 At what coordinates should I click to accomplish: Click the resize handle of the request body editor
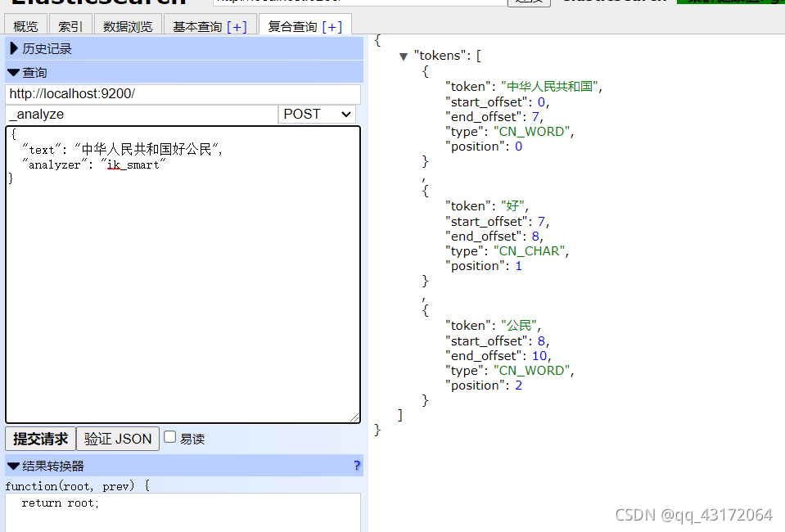[354, 417]
